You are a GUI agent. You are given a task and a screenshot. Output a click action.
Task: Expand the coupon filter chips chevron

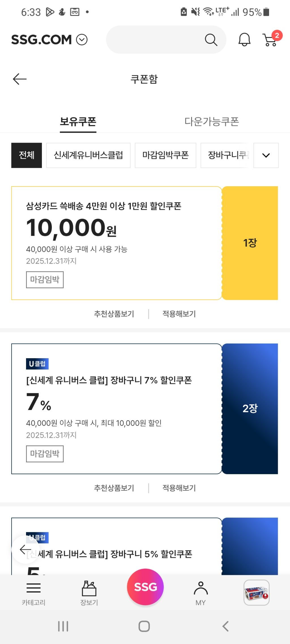pos(266,155)
